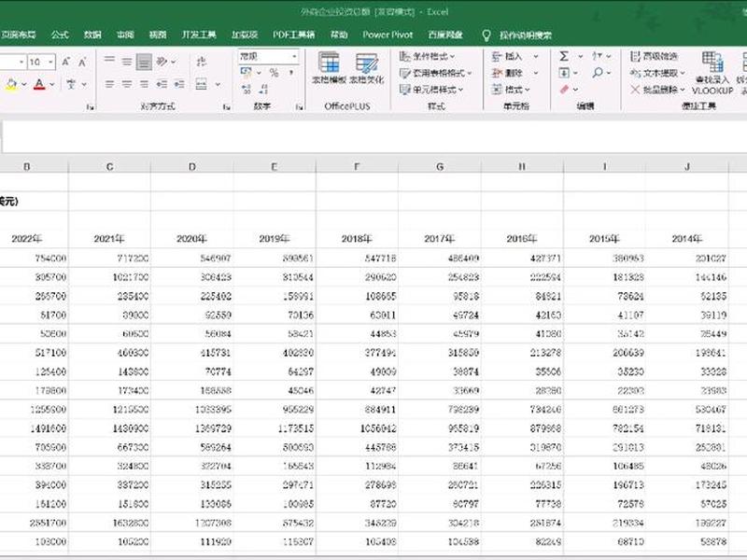The image size is (747, 560).
Task: Open the Developer tools ribbon tab
Action: [x=199, y=35]
